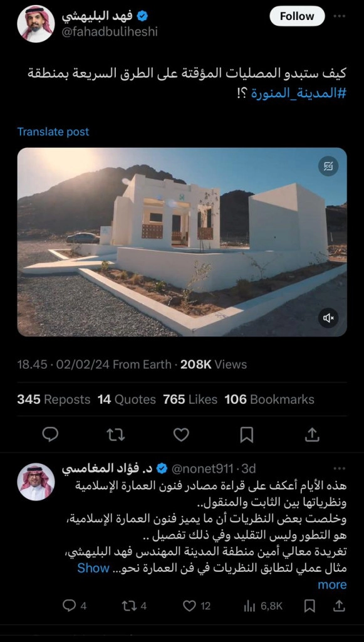Open more options on reply by nonet911
Viewport: 364px width, 642px height.
point(340,468)
